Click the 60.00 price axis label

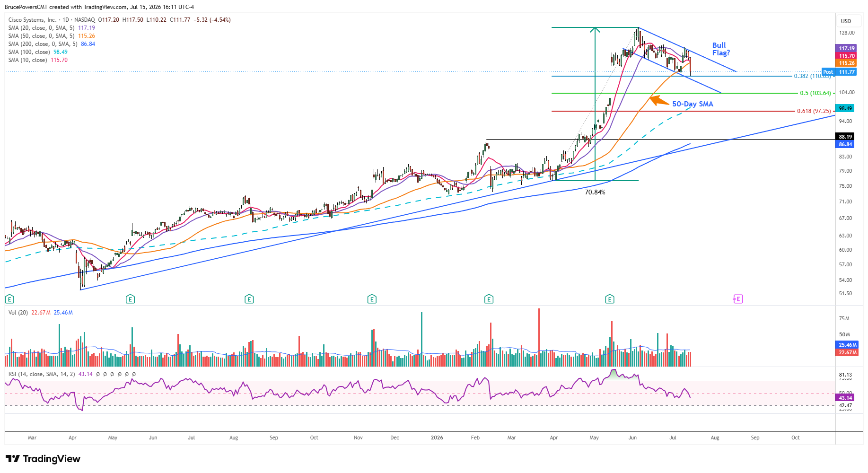point(846,250)
